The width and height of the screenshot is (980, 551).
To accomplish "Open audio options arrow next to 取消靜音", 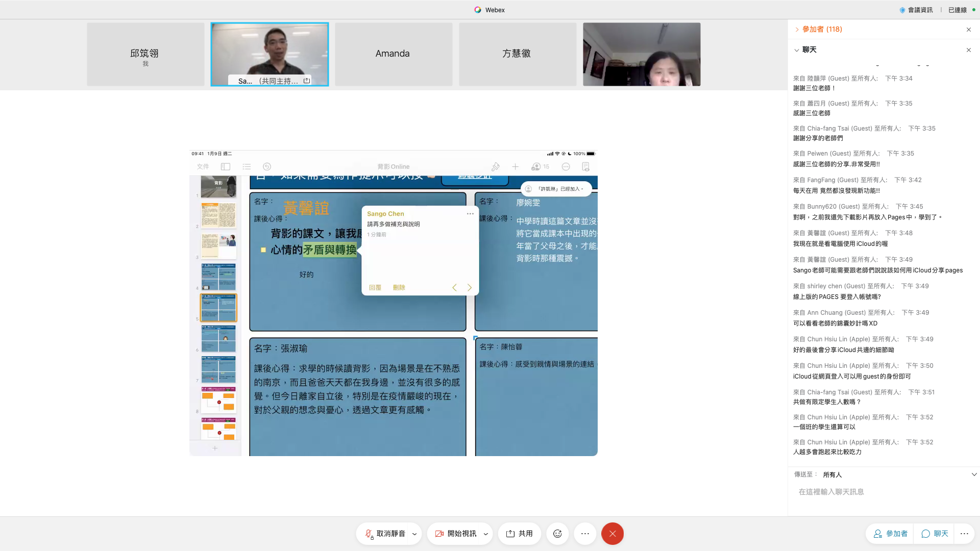I will [x=414, y=534].
